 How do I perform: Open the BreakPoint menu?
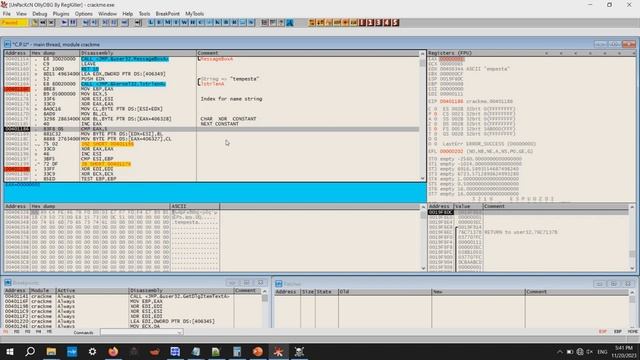pos(167,13)
